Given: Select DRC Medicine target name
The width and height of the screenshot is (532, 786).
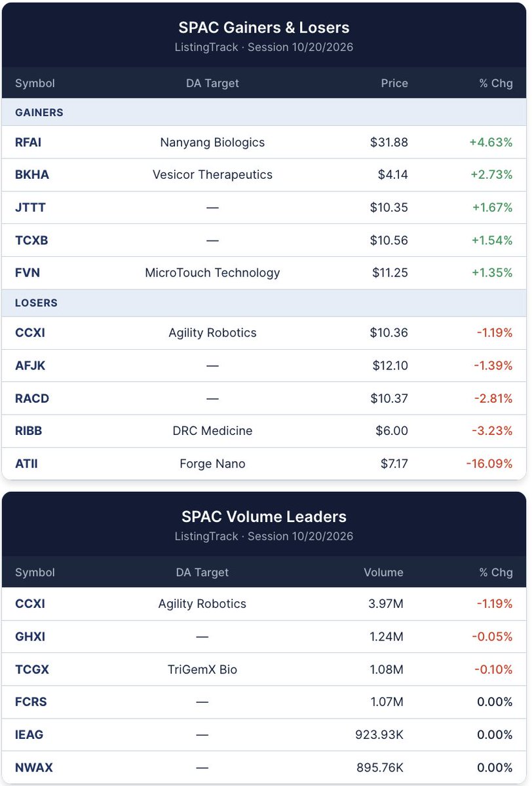Looking at the screenshot, I should [212, 431].
